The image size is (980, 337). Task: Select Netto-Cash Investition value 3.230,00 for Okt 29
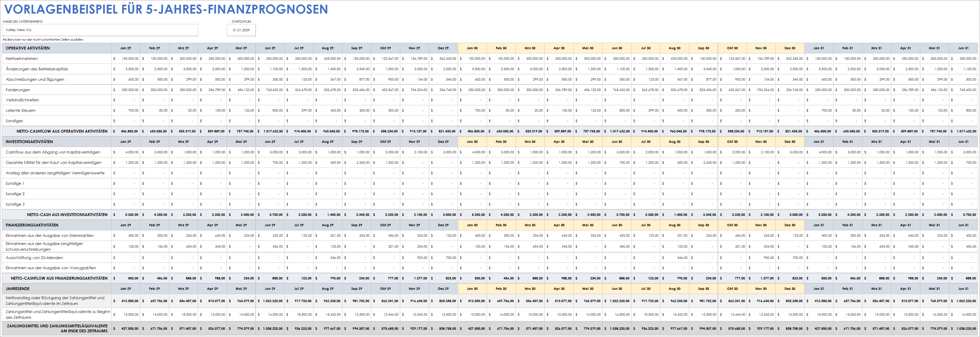pyautogui.click(x=386, y=215)
